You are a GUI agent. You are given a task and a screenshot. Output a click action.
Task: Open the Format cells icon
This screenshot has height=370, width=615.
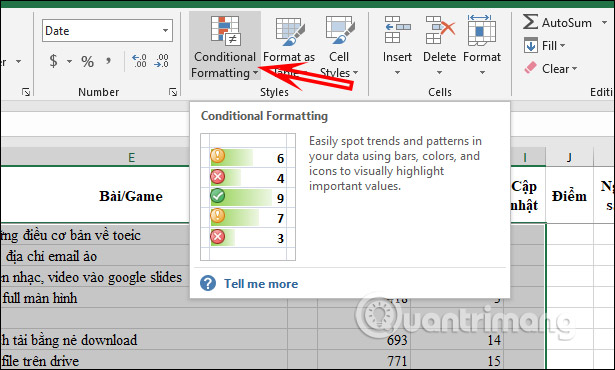point(482,29)
